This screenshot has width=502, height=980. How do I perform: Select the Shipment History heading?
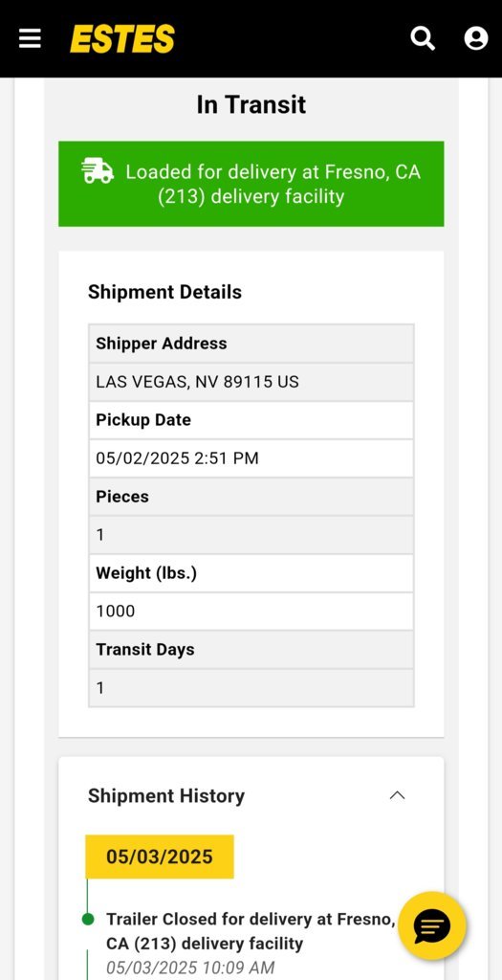point(166,795)
